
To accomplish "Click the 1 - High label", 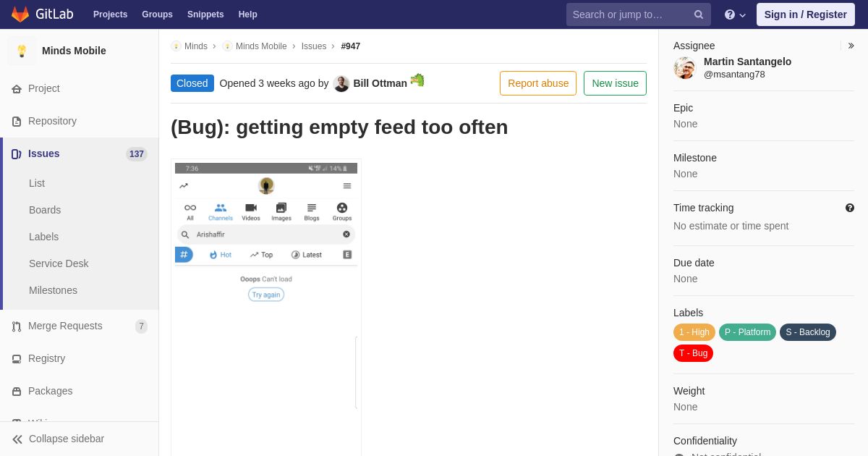I will coord(694,332).
